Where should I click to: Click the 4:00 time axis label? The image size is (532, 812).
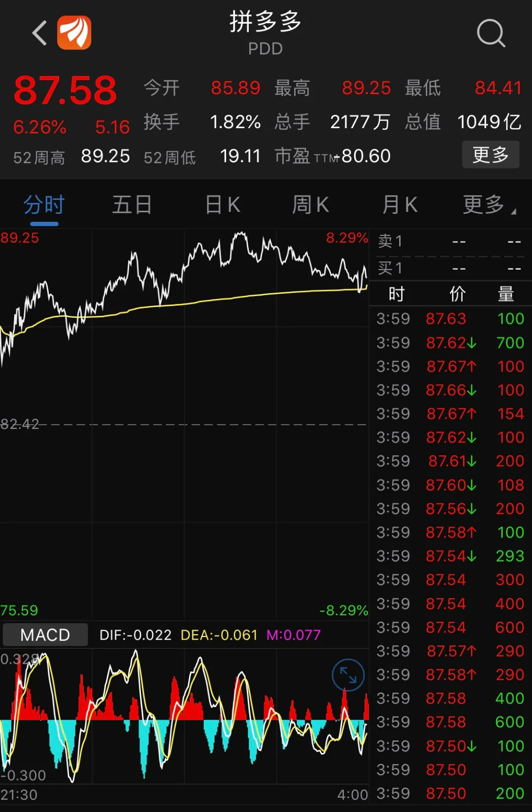tap(353, 795)
